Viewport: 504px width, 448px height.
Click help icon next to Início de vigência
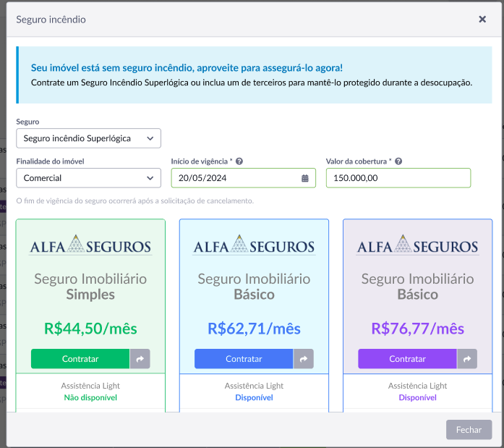coord(239,161)
